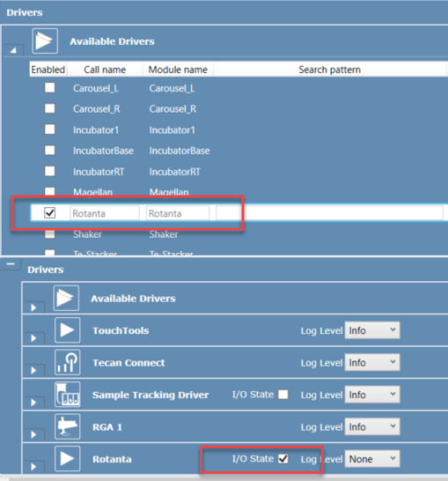This screenshot has height=481, width=448.
Task: Click the Rotanta search pattern field
Action: [x=329, y=213]
